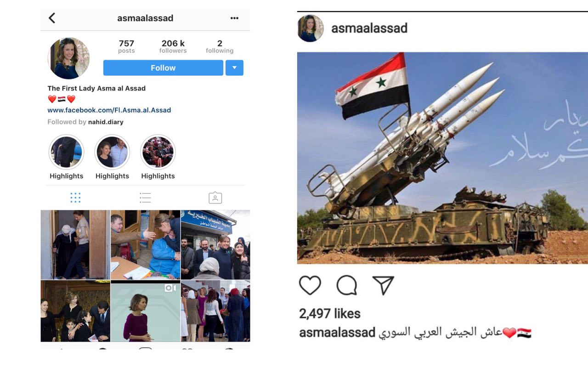588x368 pixels.
Task: Open the first Highlights story
Action: (x=67, y=152)
